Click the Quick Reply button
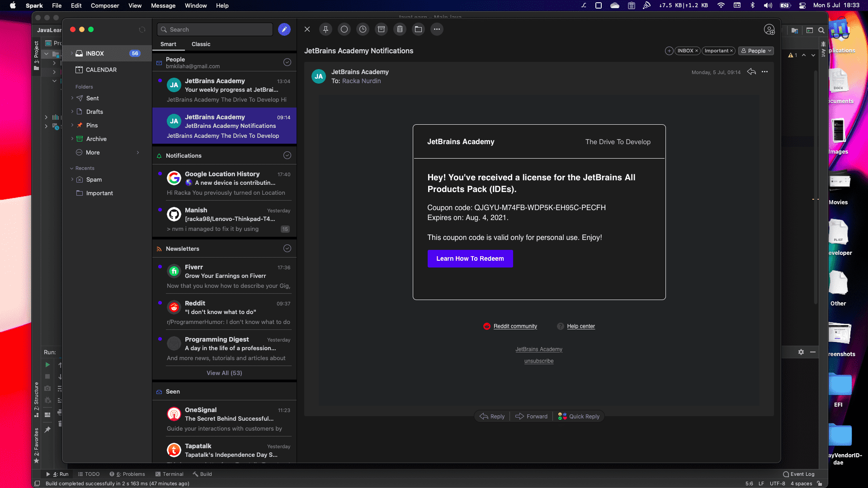The width and height of the screenshot is (868, 488). 579,417
